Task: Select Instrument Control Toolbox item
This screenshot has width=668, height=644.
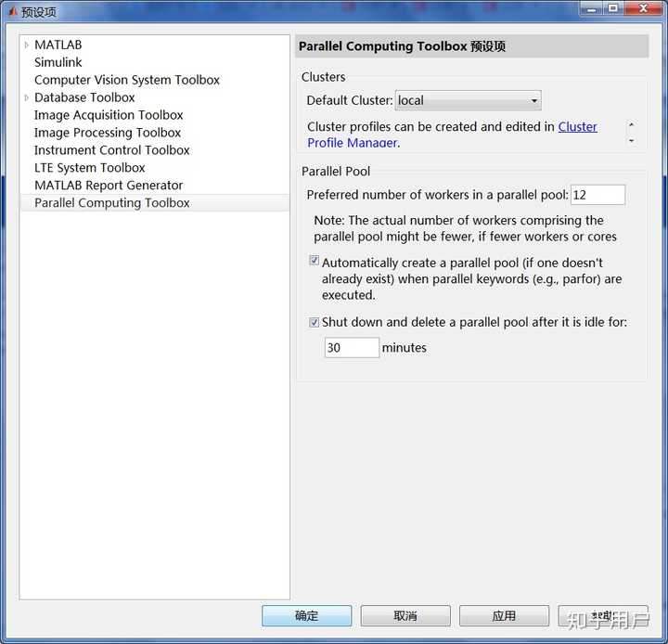Action: (x=112, y=150)
